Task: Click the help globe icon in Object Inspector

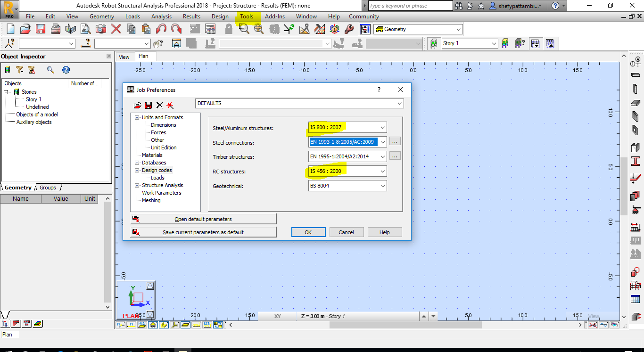Action: click(66, 70)
